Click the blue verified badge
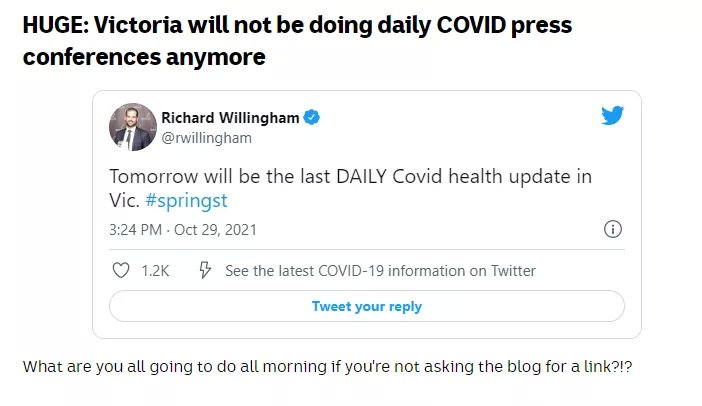Image resolution: width=702 pixels, height=406 pixels. [x=312, y=117]
